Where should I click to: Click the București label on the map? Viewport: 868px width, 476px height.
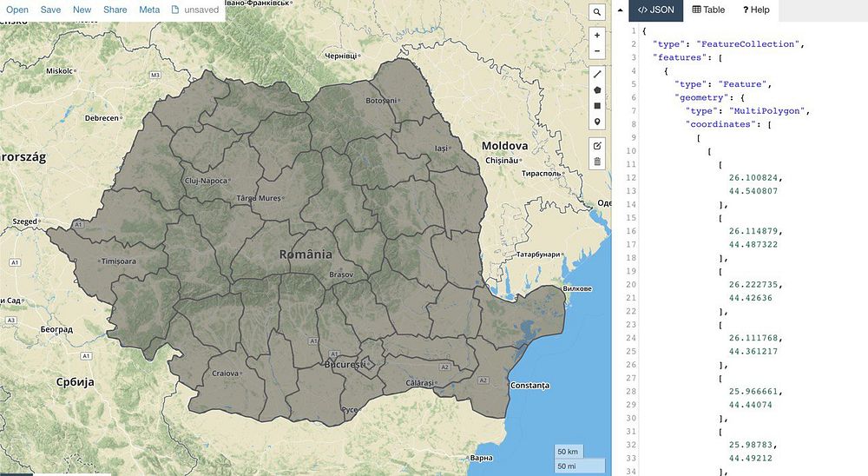click(x=345, y=364)
